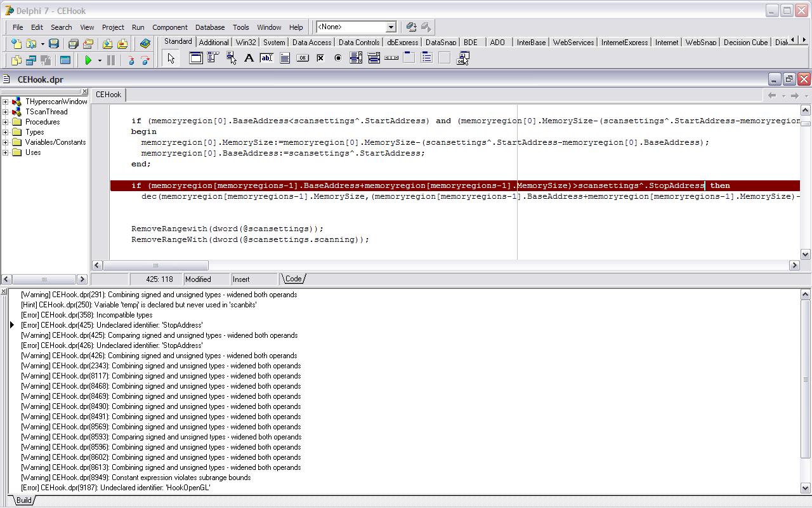Click the Run (green play) button

[x=88, y=60]
